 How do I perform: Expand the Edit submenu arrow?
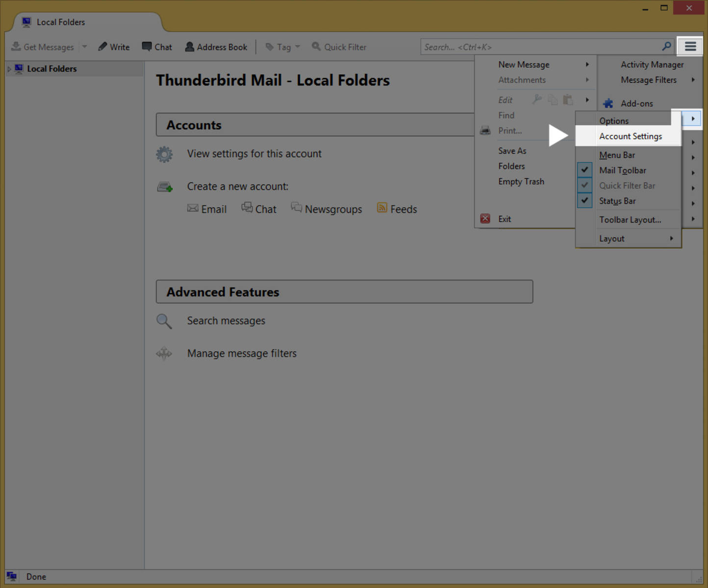coord(587,100)
